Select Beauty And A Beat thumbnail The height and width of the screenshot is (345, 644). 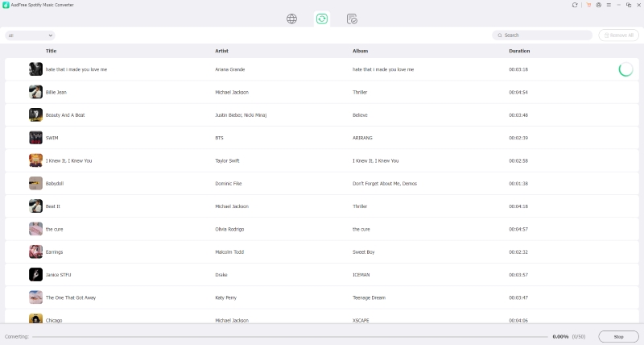tap(35, 114)
